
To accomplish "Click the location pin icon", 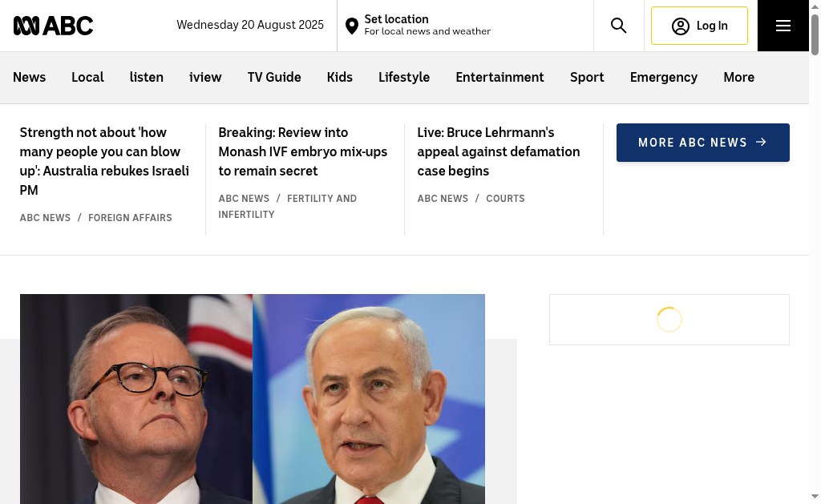I will (352, 26).
